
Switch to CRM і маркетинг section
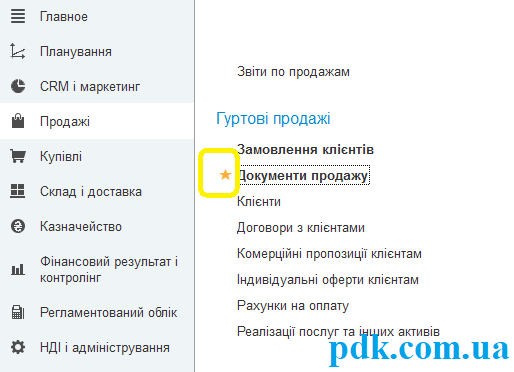coord(90,86)
